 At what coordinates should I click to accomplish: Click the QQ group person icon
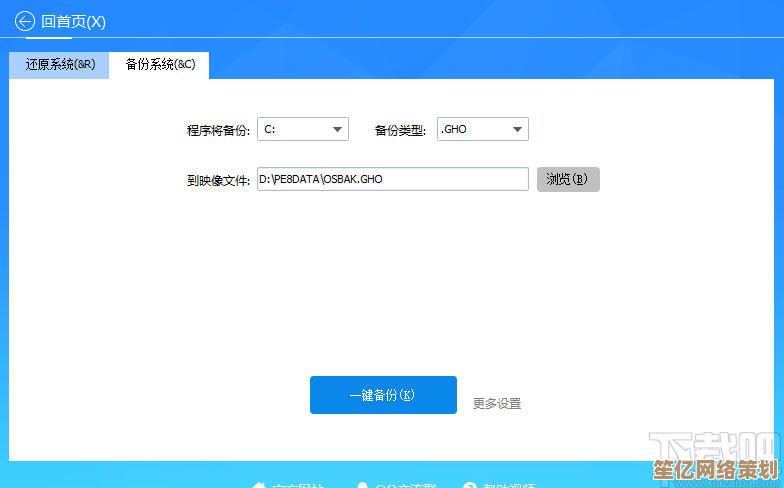[362, 486]
